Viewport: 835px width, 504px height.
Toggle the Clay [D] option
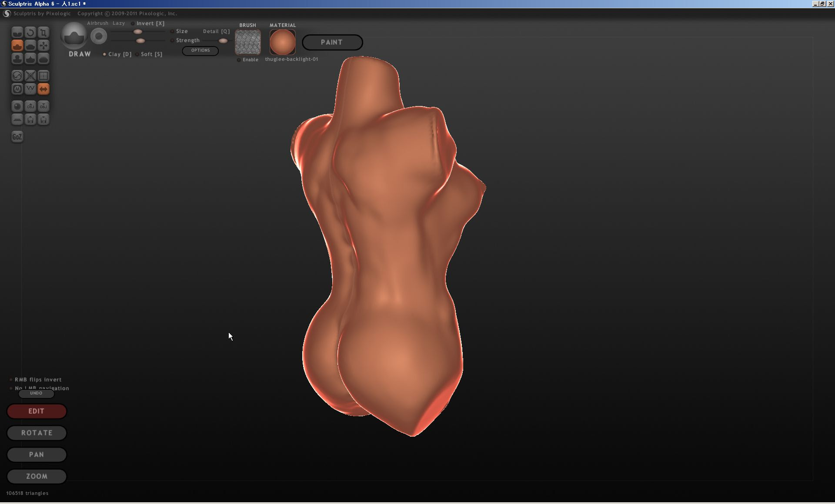point(117,54)
